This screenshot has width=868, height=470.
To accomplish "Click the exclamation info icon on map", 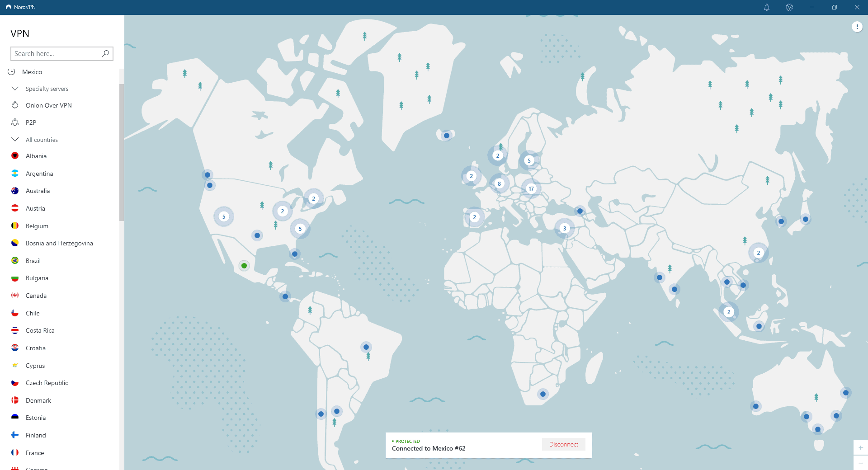I will tap(857, 27).
